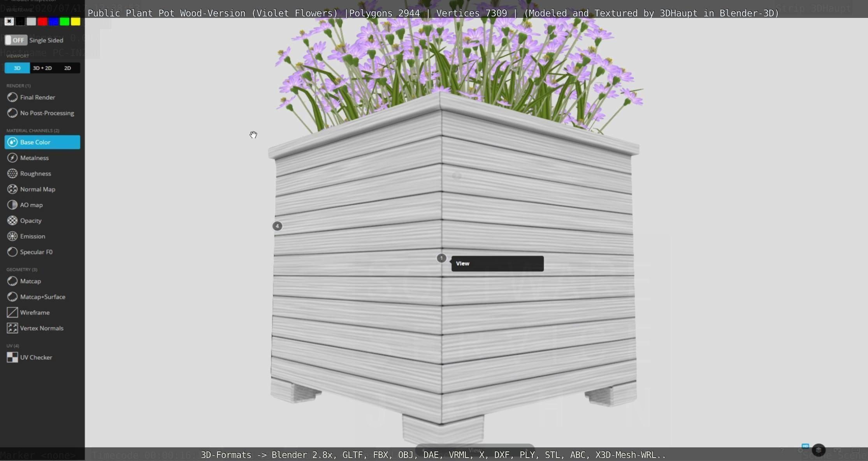Image resolution: width=868 pixels, height=461 pixels.
Task: Select the Final Render mode icon
Action: click(12, 97)
